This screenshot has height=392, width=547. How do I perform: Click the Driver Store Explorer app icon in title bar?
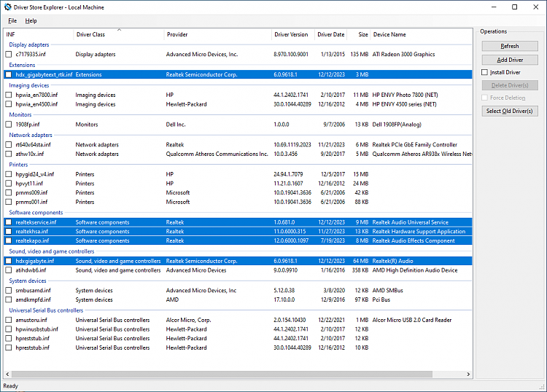pyautogui.click(x=8, y=7)
